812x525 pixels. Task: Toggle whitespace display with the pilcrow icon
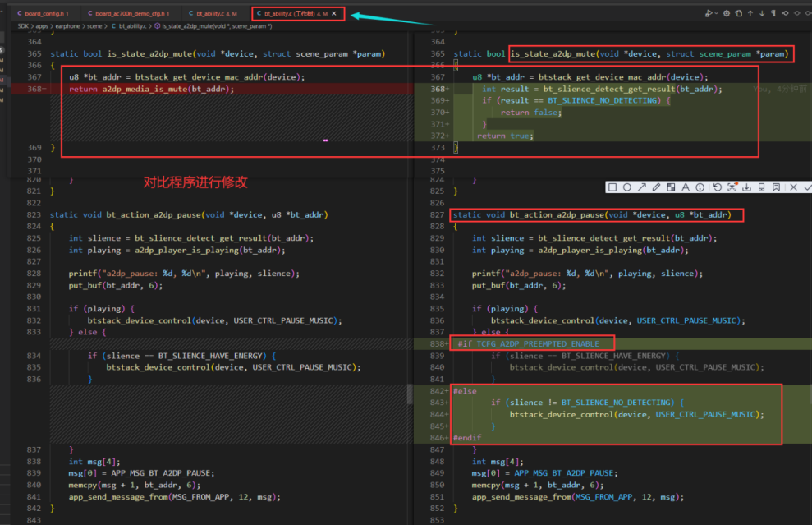point(773,13)
